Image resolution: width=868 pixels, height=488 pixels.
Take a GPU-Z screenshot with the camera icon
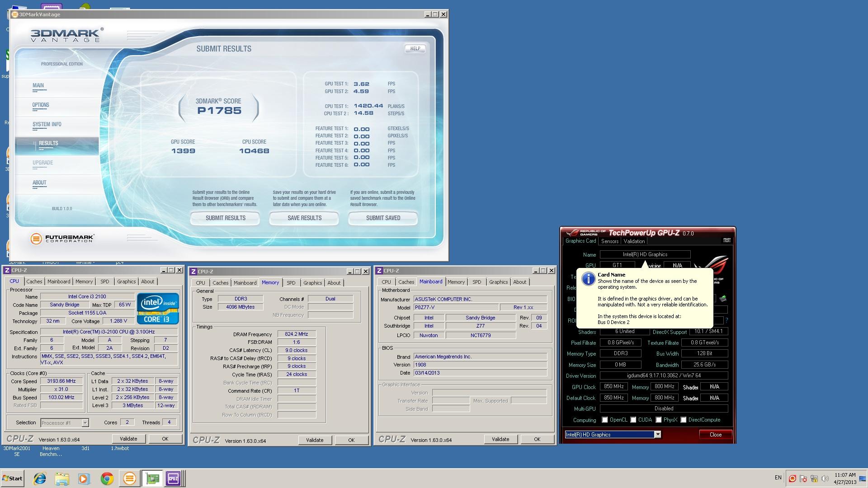pyautogui.click(x=727, y=240)
